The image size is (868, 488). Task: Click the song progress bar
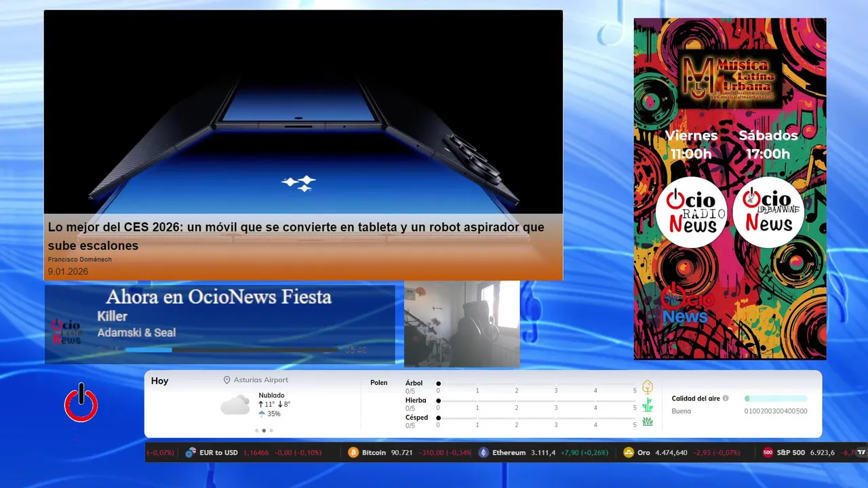pyautogui.click(x=231, y=350)
